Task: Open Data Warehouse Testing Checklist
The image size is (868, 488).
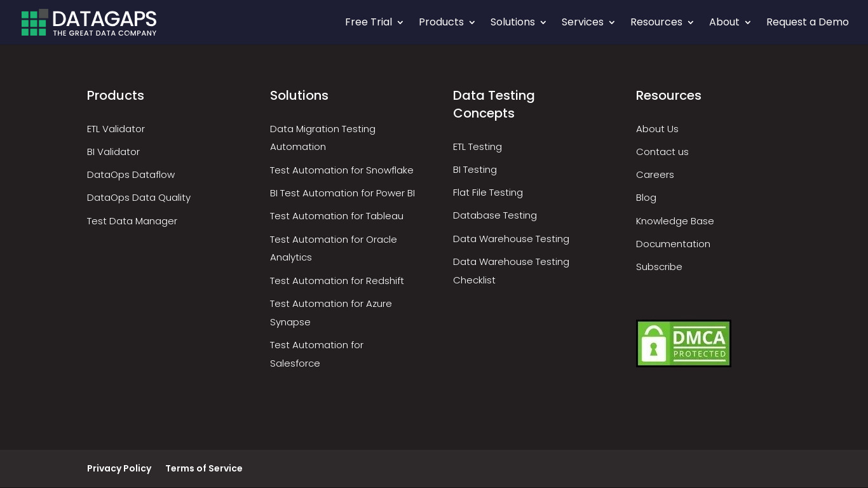Action: tap(511, 271)
